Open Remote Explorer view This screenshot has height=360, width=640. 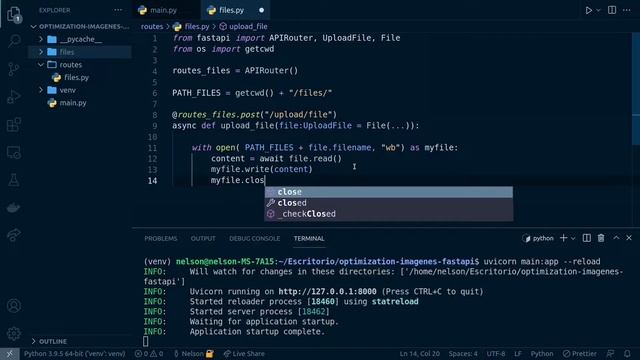click(14, 152)
